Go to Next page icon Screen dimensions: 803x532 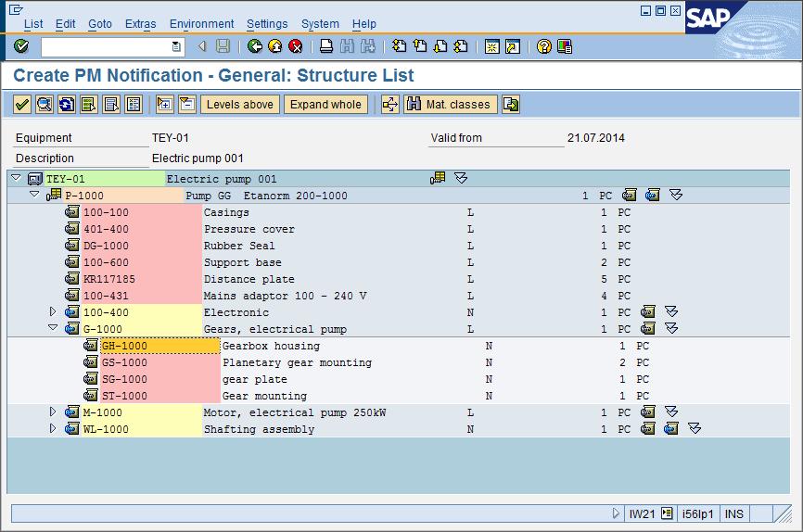(x=440, y=46)
